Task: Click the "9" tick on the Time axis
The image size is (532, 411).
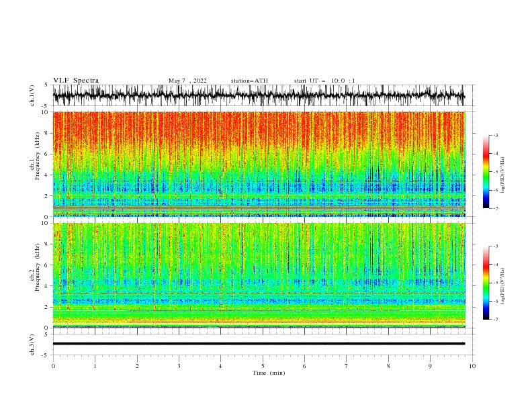Action: 430,366
